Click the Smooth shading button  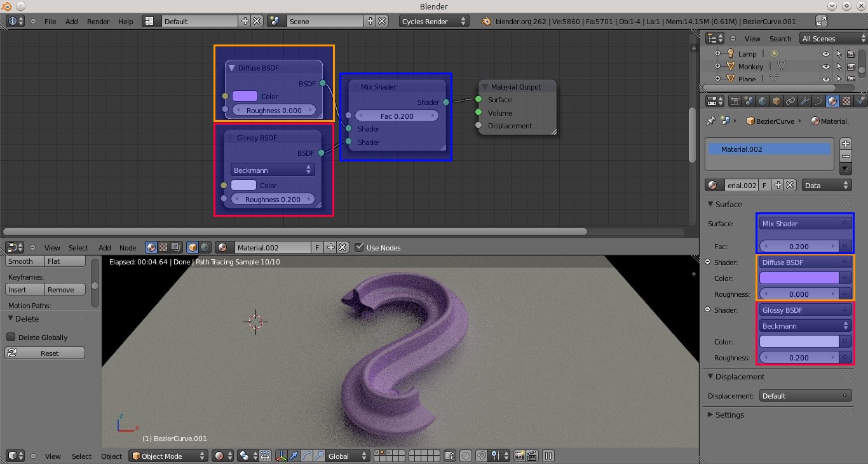(x=25, y=261)
